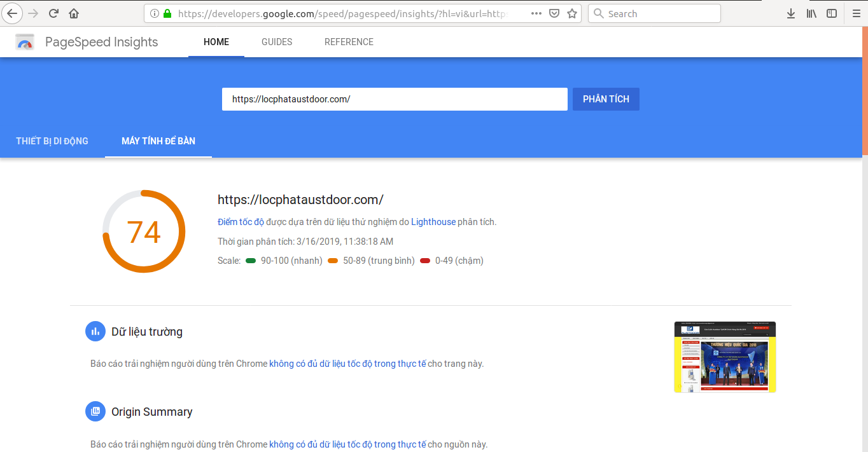The width and height of the screenshot is (868, 452).
Task: Click the browser Search box
Action: click(654, 13)
